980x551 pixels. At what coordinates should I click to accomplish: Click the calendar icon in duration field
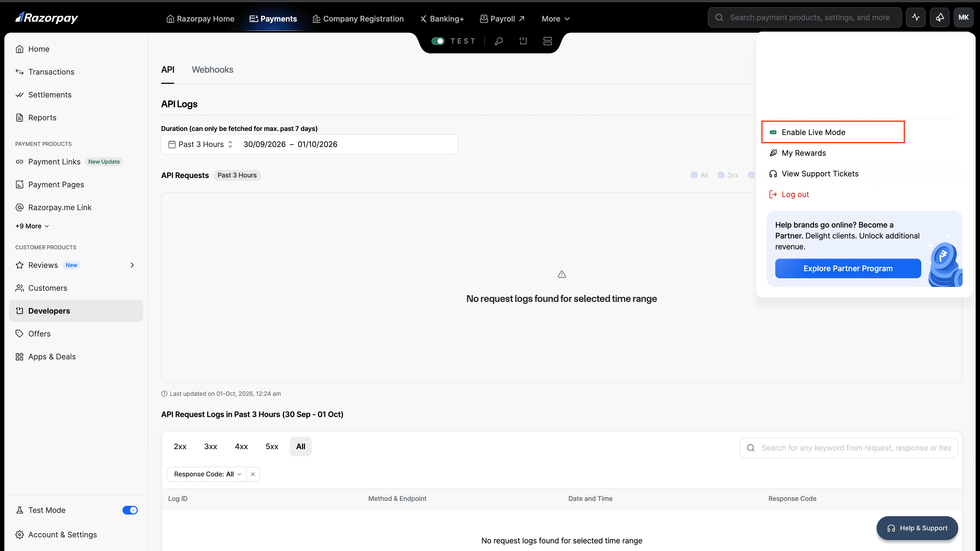pyautogui.click(x=172, y=144)
